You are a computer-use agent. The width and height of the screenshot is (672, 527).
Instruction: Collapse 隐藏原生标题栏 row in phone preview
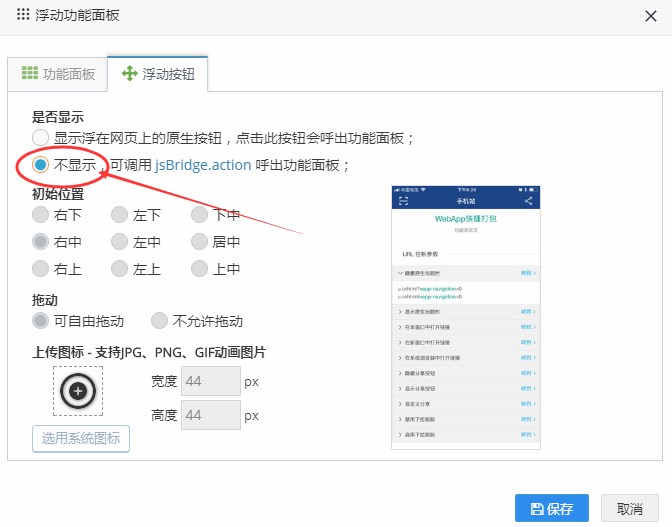[x=466, y=273]
